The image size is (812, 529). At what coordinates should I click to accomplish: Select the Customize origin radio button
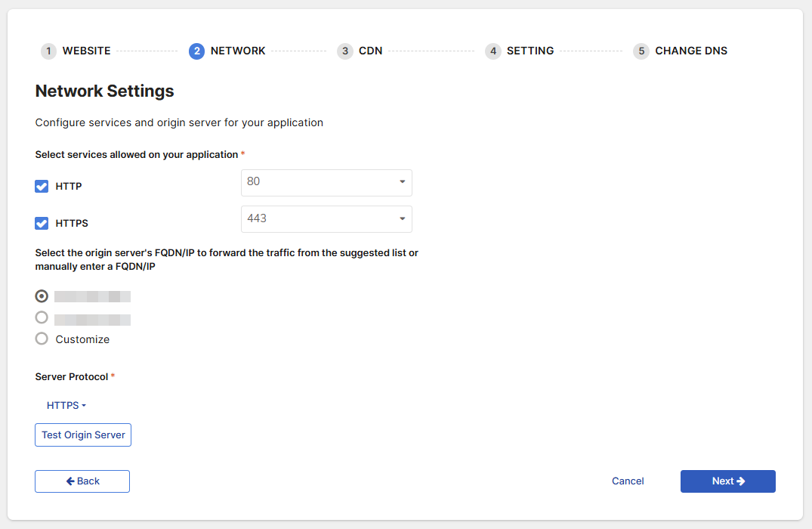tap(42, 339)
